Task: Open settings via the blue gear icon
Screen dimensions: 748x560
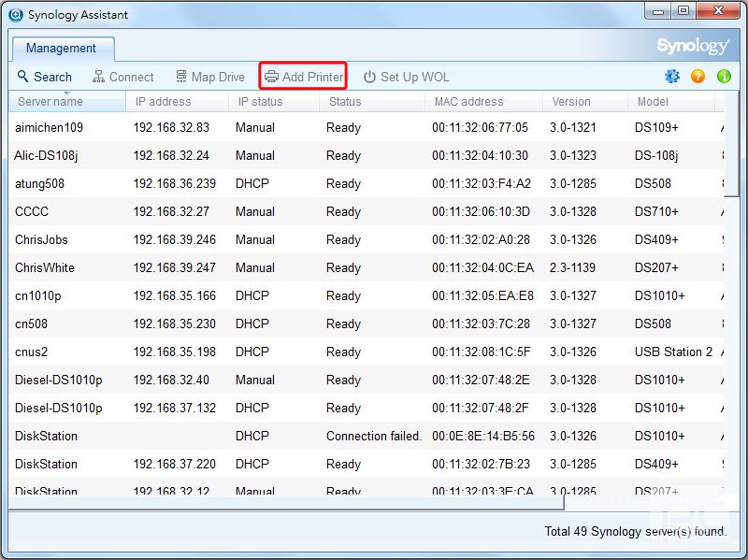Action: click(671, 76)
